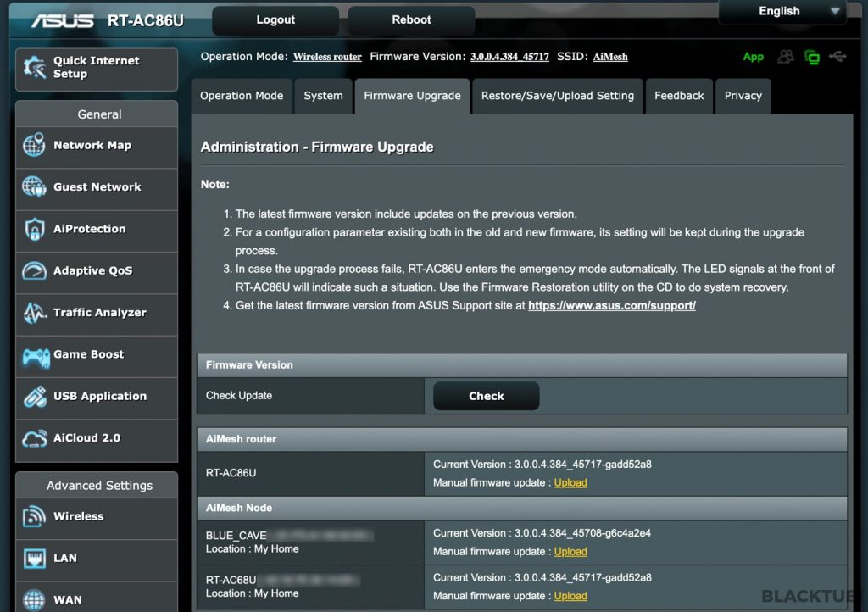Image resolution: width=868 pixels, height=612 pixels.
Task: Open Adaptive QoS gauge icon
Action: [x=34, y=270]
